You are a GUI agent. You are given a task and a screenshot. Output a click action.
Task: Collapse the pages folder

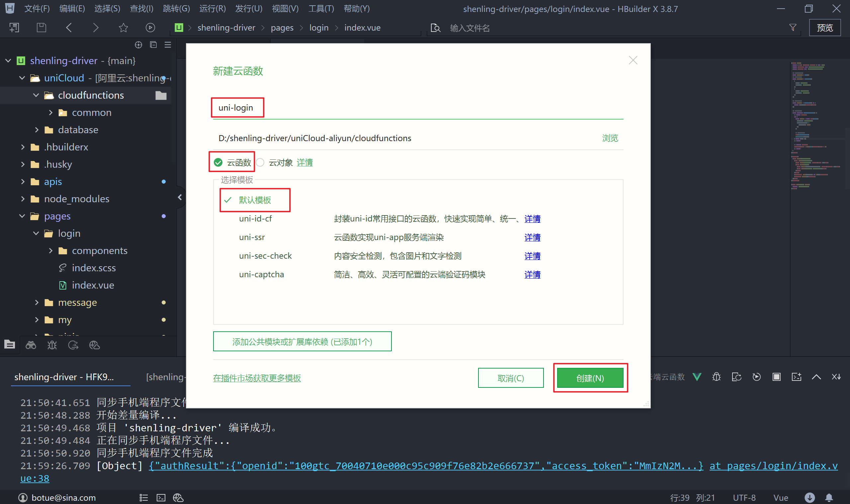[x=23, y=216]
